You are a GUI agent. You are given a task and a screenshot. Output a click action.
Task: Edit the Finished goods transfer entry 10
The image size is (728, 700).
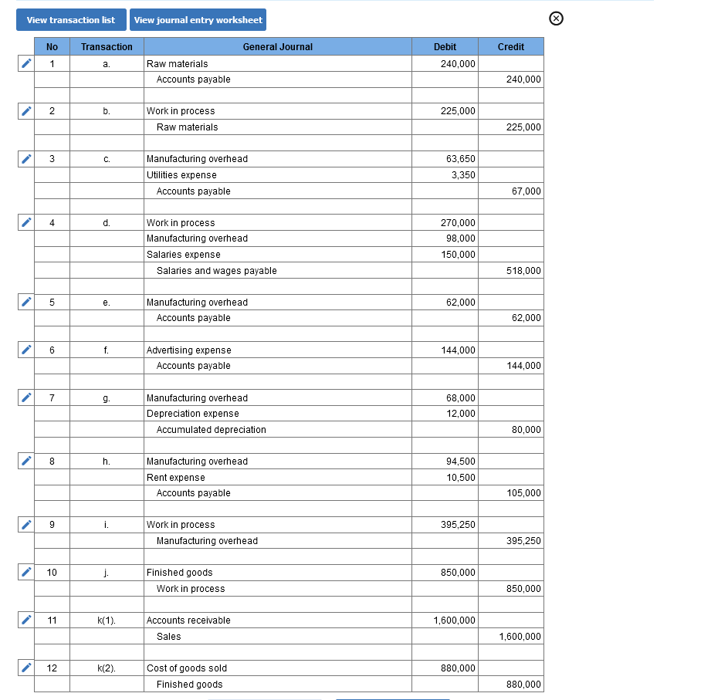click(x=25, y=572)
